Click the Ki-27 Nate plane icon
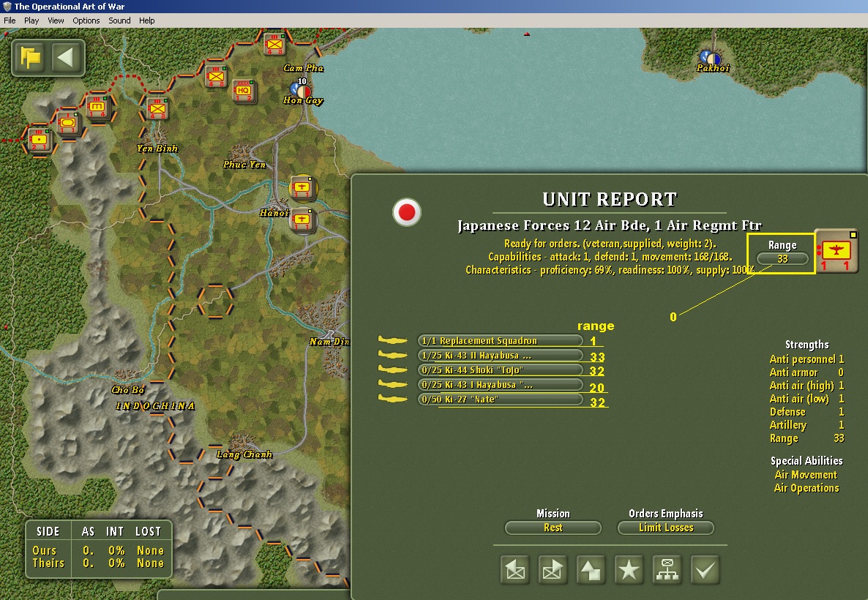Screen dimensions: 868x600 [393, 399]
